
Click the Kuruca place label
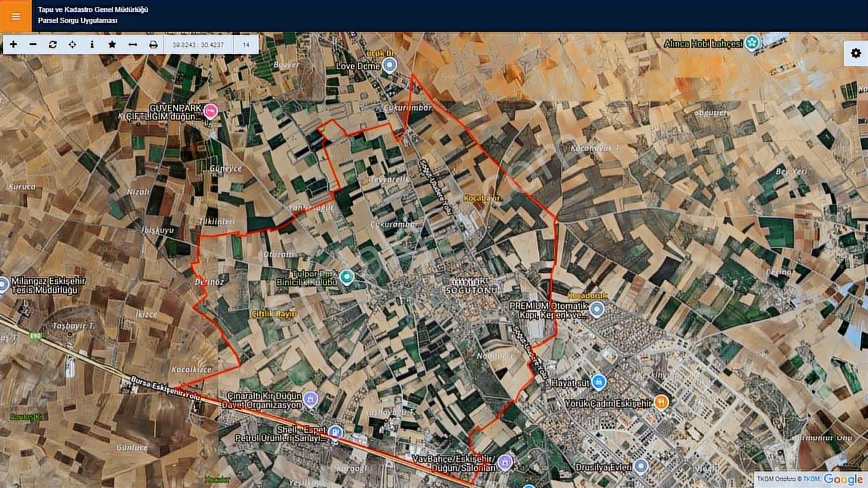[x=22, y=187]
